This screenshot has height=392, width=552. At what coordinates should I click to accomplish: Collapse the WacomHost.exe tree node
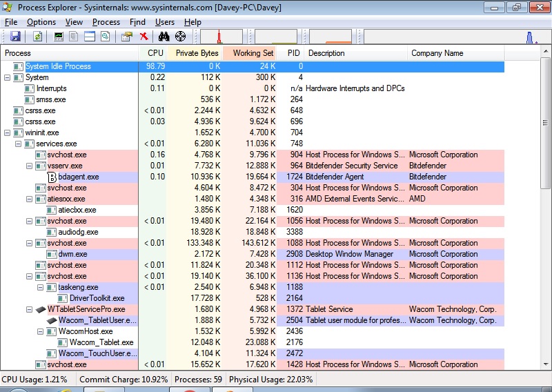click(x=41, y=331)
